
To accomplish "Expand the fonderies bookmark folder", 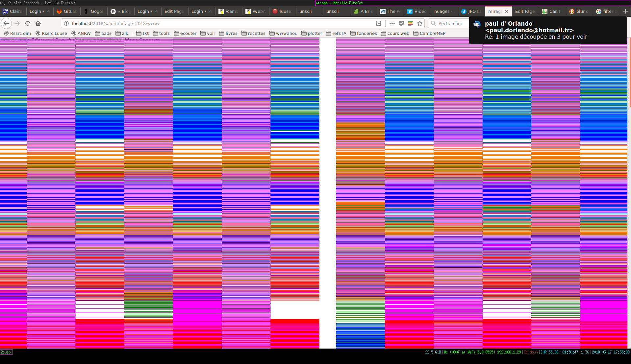I will [x=364, y=33].
